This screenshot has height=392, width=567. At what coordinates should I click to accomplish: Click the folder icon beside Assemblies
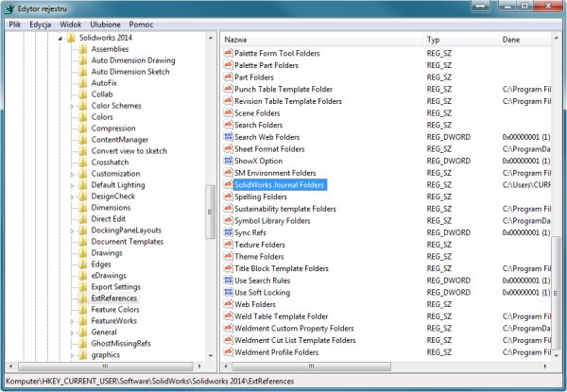click(x=83, y=49)
